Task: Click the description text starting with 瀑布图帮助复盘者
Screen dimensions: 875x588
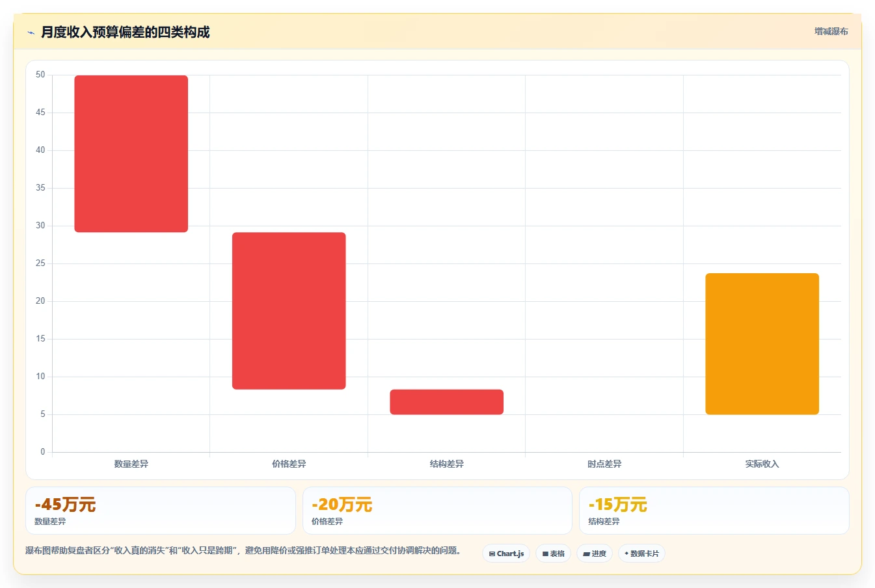Action: click(245, 551)
